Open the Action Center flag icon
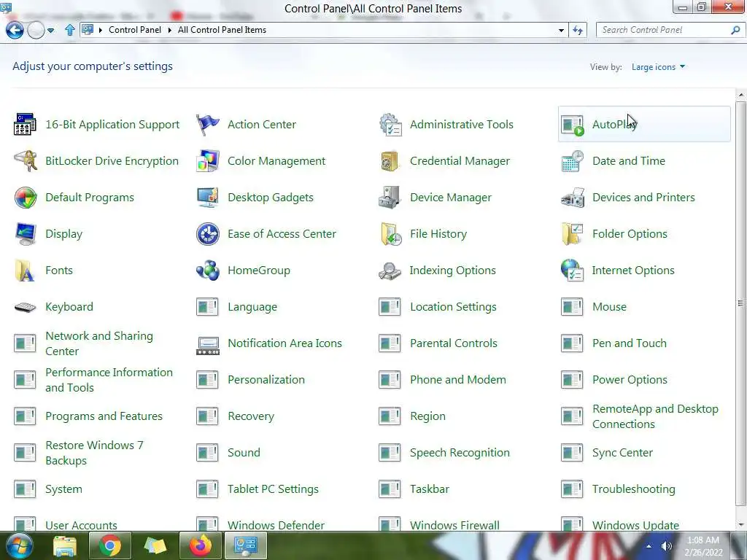This screenshot has height=560, width=747. [x=208, y=124]
